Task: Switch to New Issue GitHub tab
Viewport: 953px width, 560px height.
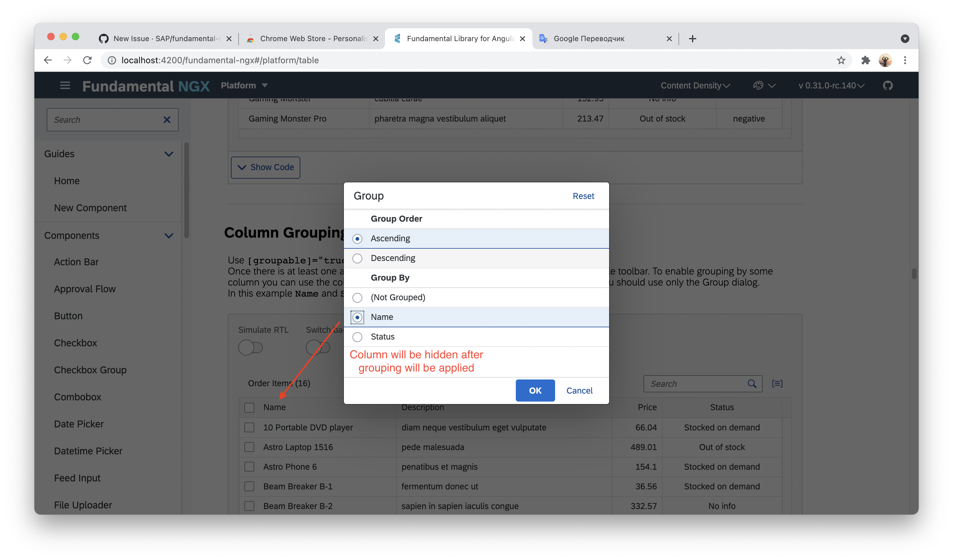Action: coord(166,39)
